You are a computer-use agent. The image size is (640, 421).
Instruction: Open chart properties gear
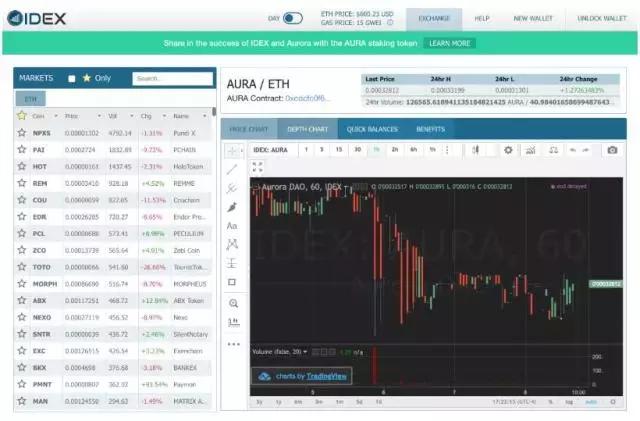click(508, 150)
